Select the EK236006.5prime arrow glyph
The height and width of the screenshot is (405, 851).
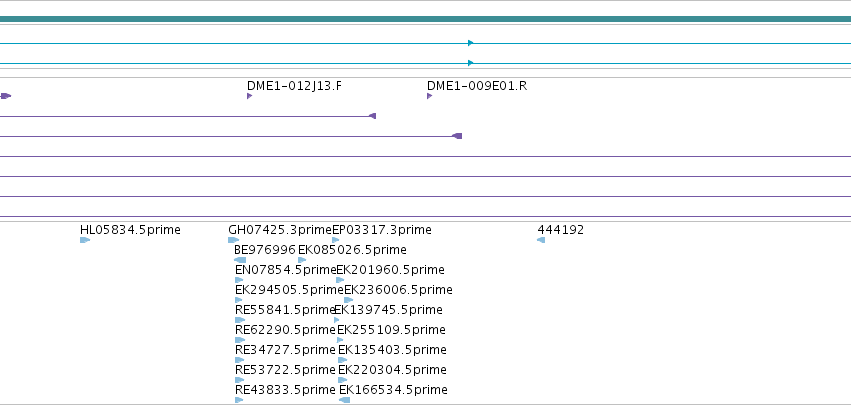(348, 300)
